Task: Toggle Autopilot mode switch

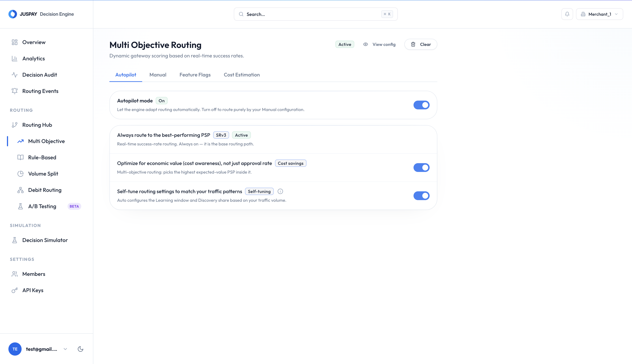Action: 422,105
